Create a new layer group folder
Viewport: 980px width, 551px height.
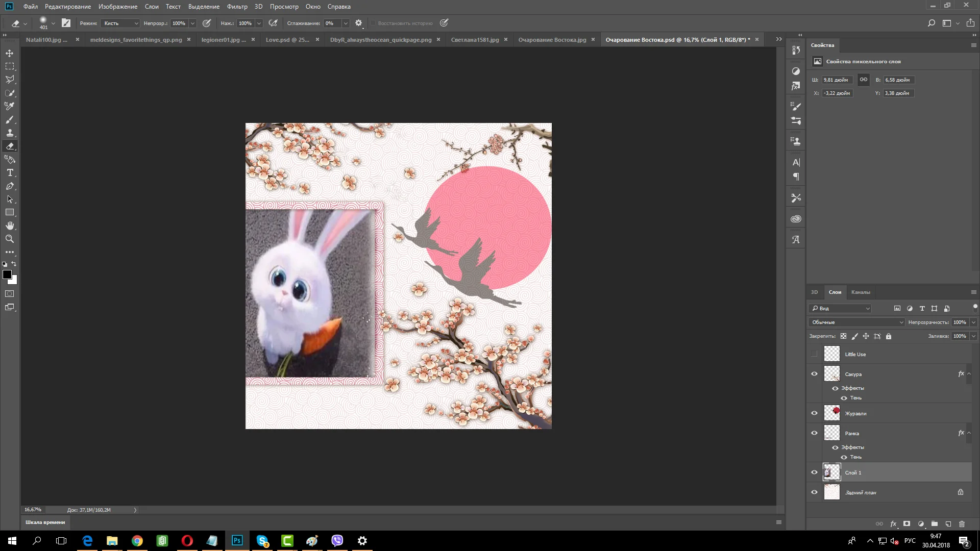[934, 524]
